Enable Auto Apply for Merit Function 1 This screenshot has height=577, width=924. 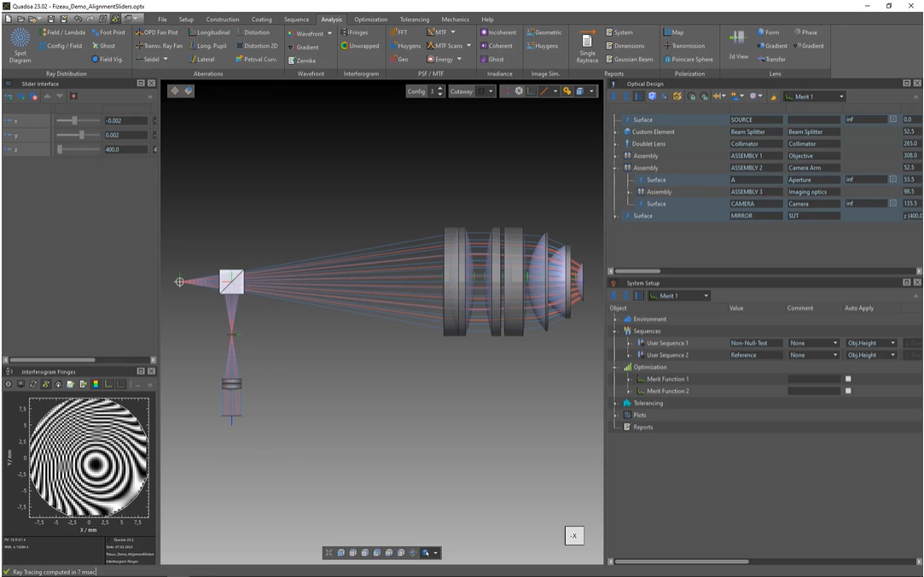(x=847, y=379)
